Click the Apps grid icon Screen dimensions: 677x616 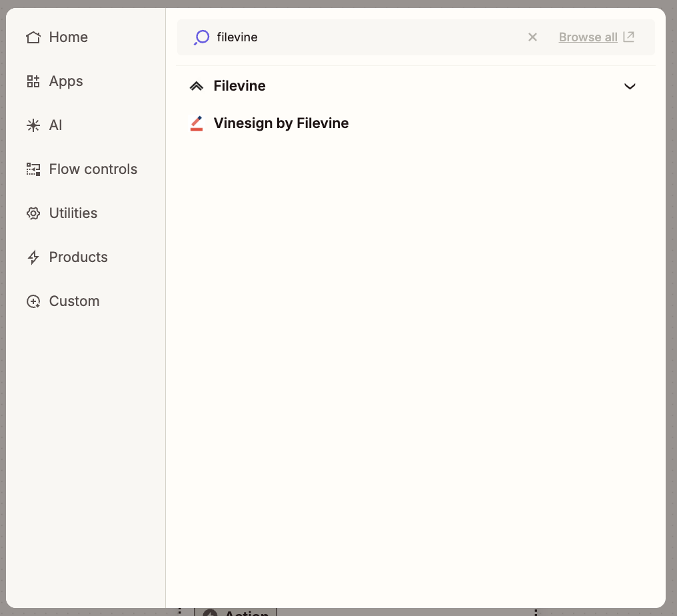(x=33, y=81)
